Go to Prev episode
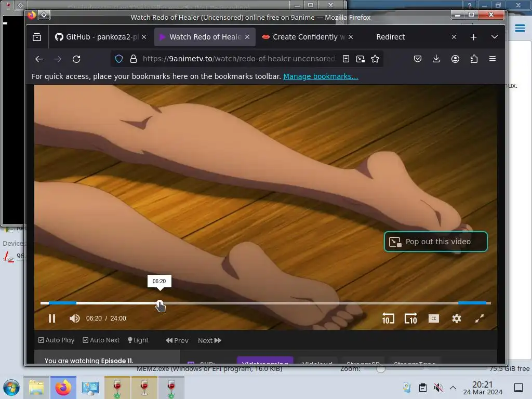532x399 pixels. (177, 340)
